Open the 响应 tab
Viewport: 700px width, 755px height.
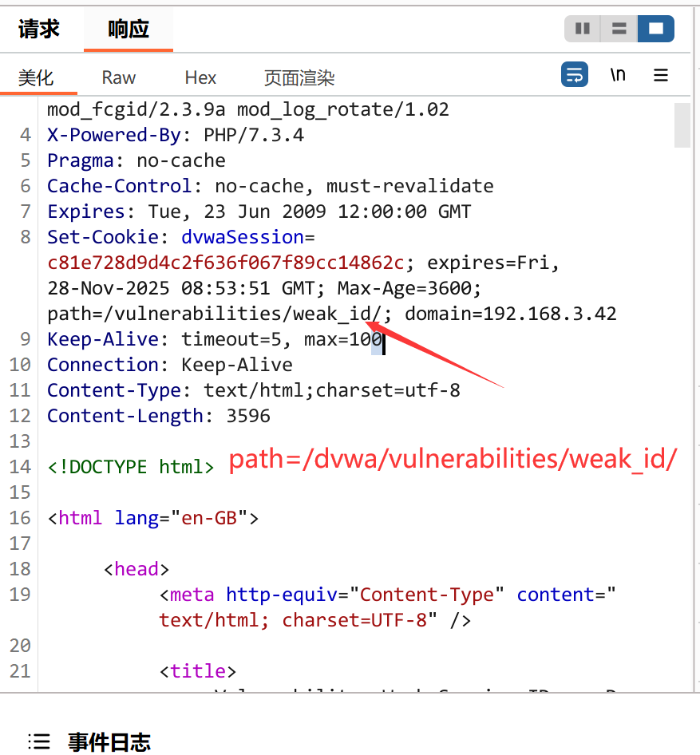(129, 29)
